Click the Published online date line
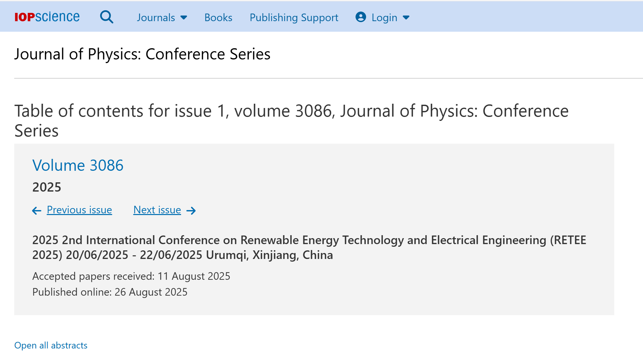Screen dimensions: 643x364 (x=110, y=292)
